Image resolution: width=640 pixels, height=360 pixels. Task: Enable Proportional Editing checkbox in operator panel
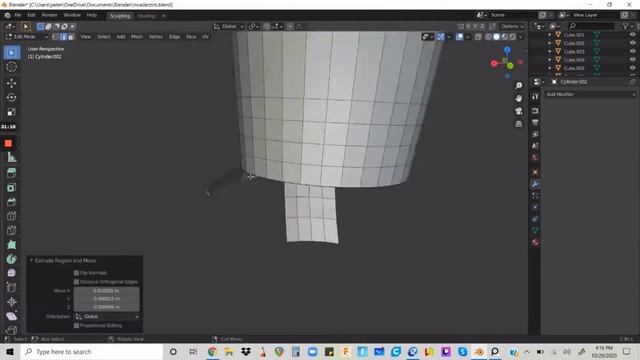(76, 325)
